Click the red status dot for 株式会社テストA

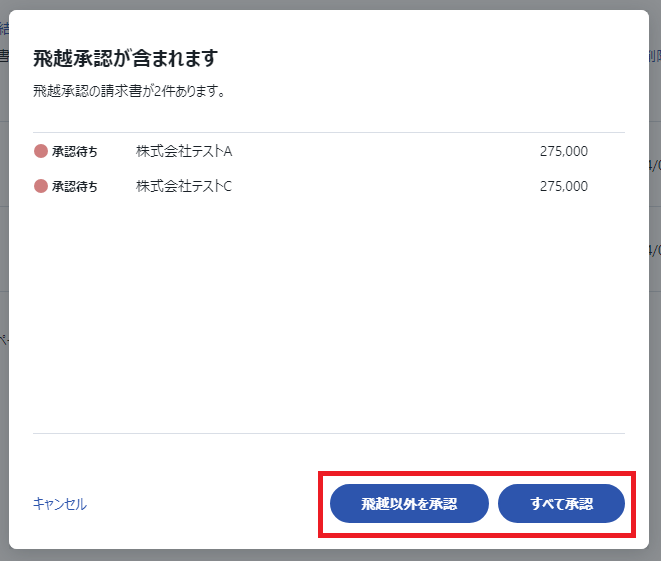[x=40, y=151]
